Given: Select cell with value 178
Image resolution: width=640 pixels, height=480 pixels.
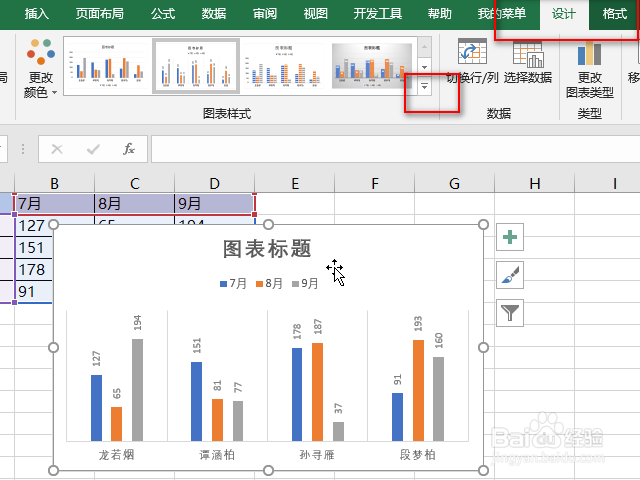Looking at the screenshot, I should point(34,270).
